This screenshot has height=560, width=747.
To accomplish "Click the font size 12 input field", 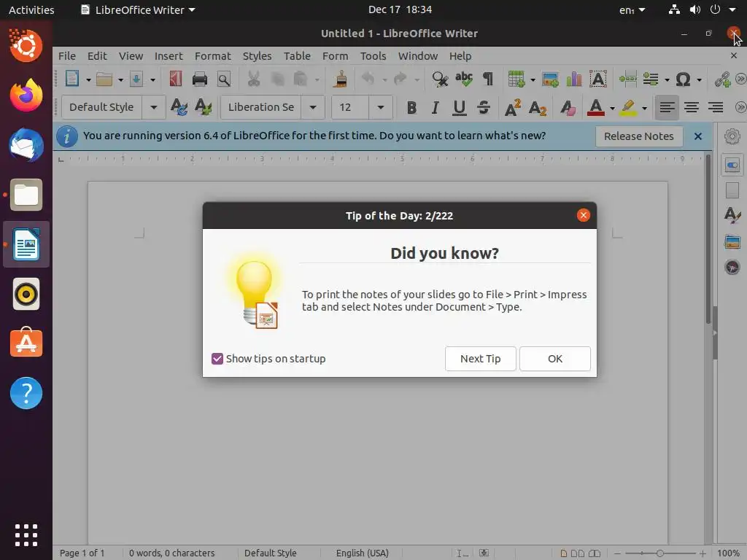I will pos(351,107).
